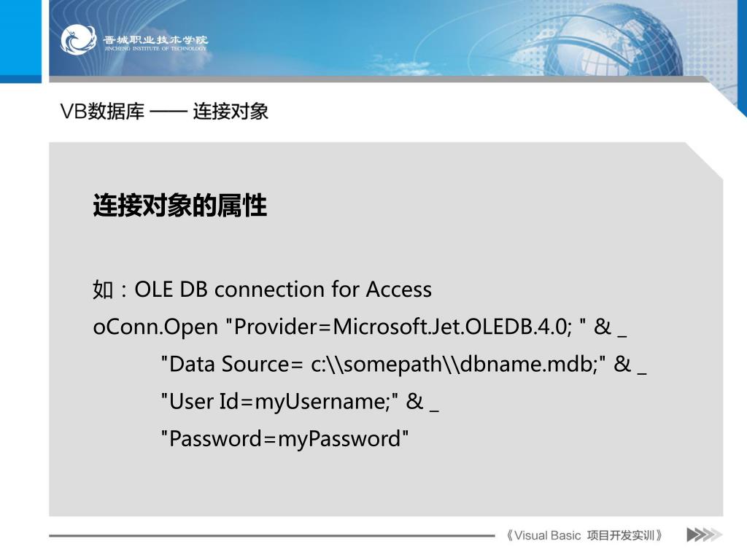Click the solid blue block at top-left corner
The image size is (747, 560).
coord(20,41)
